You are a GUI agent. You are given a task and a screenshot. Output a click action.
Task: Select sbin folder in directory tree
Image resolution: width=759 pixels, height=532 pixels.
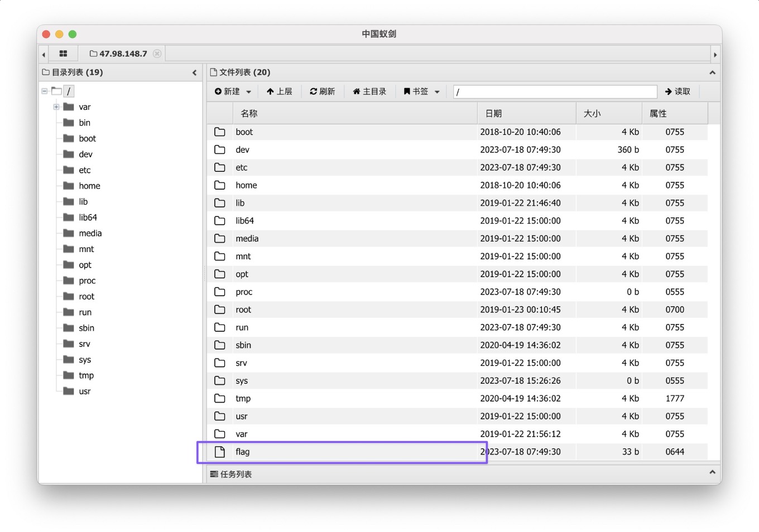87,328
